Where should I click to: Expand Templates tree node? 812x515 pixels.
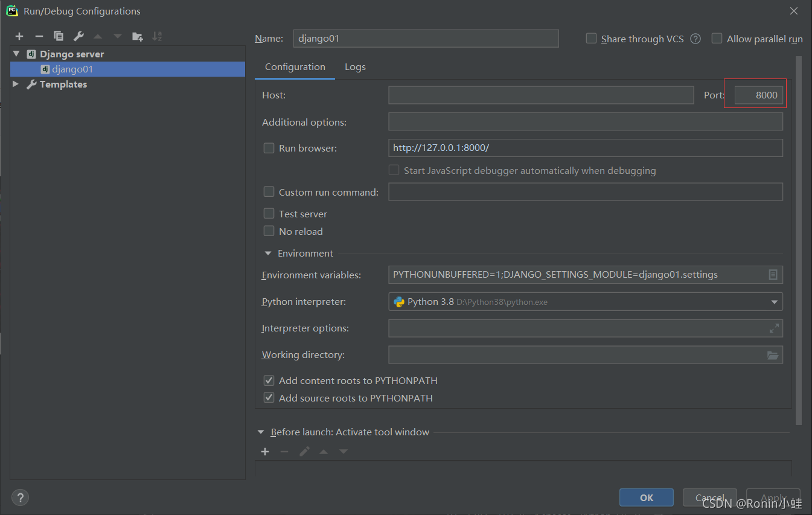pos(16,84)
